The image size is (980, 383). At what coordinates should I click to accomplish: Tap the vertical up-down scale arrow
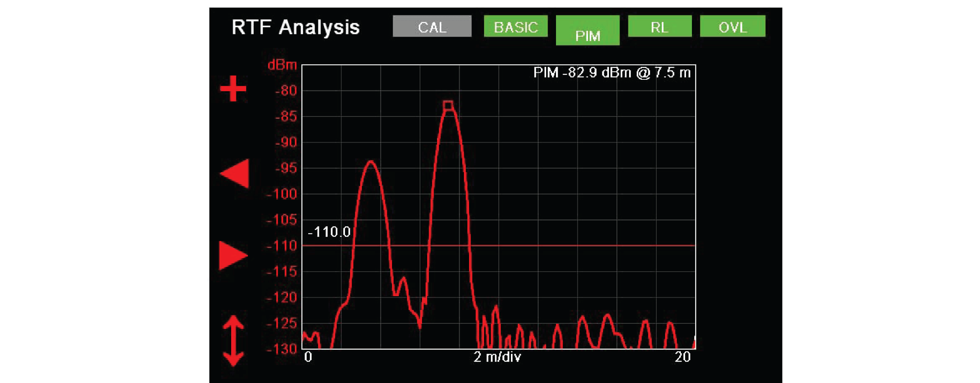[233, 341]
